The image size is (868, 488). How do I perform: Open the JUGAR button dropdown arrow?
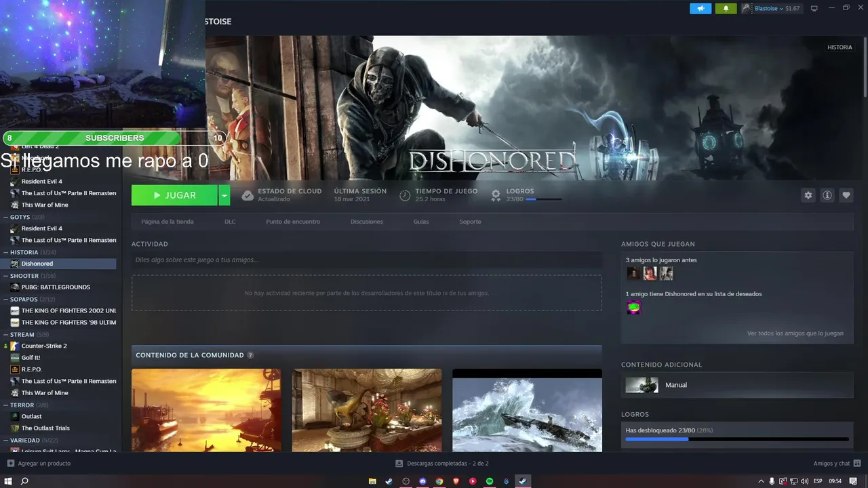tap(224, 195)
